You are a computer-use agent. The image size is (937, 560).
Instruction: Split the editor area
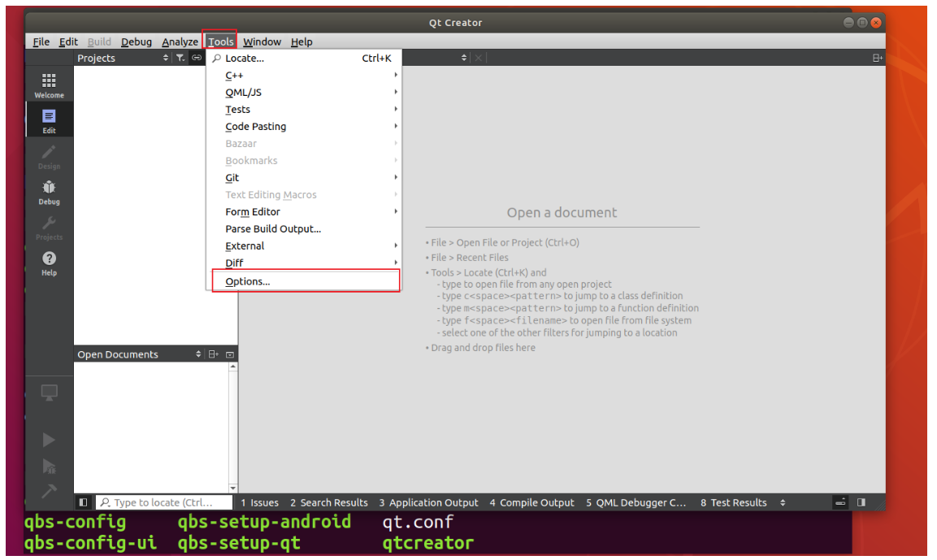(877, 58)
